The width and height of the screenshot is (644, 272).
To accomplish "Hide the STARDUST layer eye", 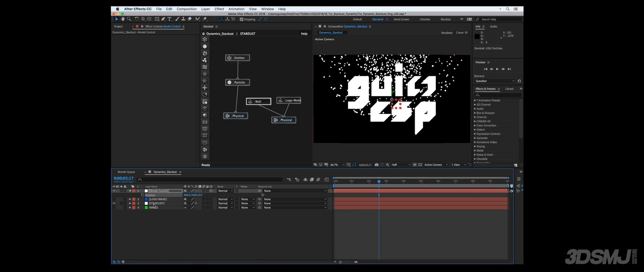I will (x=114, y=203).
